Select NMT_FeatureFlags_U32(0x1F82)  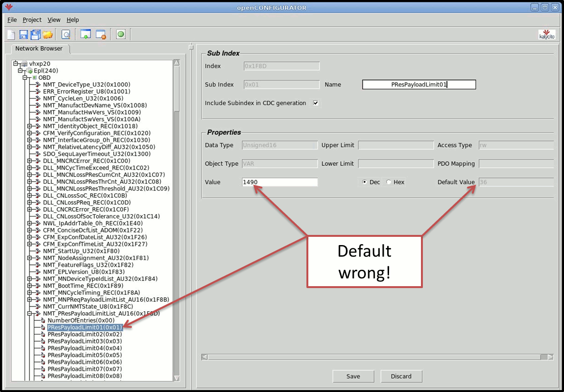(x=88, y=265)
